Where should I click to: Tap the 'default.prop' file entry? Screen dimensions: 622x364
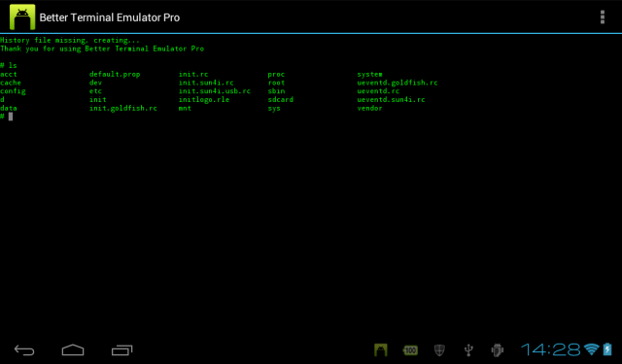click(115, 74)
